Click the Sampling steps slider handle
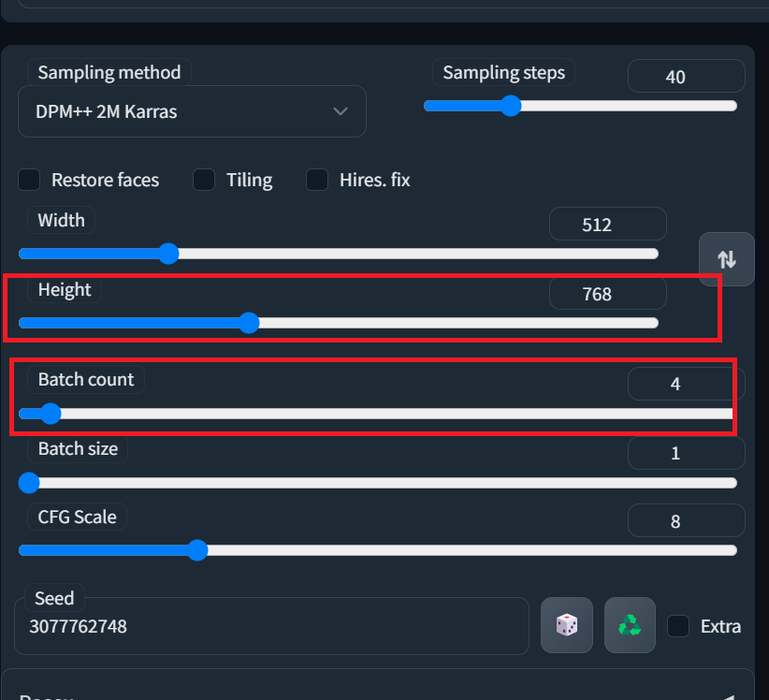 510,106
